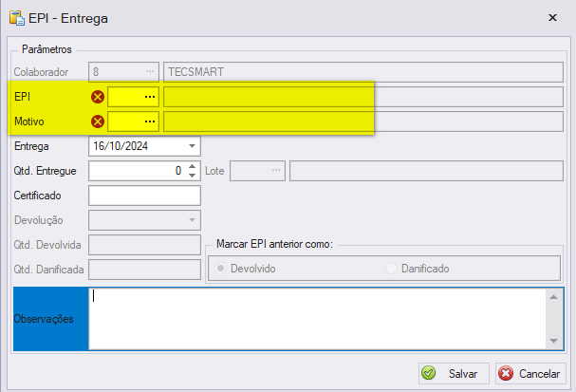Viewport: 576px width, 392px height.
Task: Increase Qtd. Entregue with up arrow
Action: 192,167
